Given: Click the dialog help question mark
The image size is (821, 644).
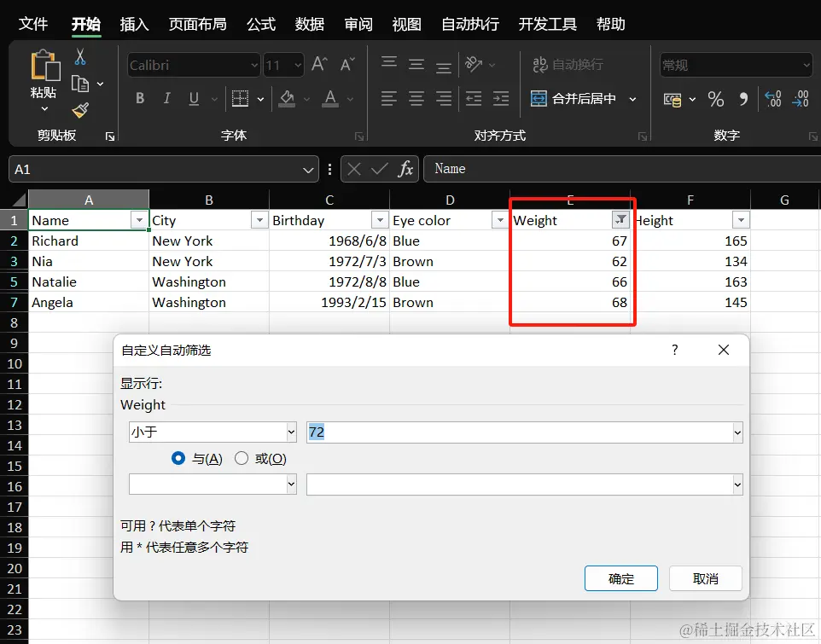Looking at the screenshot, I should click(675, 350).
